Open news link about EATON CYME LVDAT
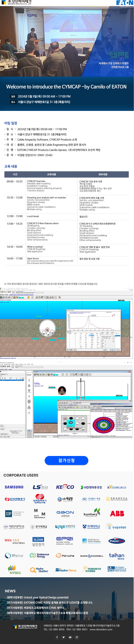 [x=50, y=603]
